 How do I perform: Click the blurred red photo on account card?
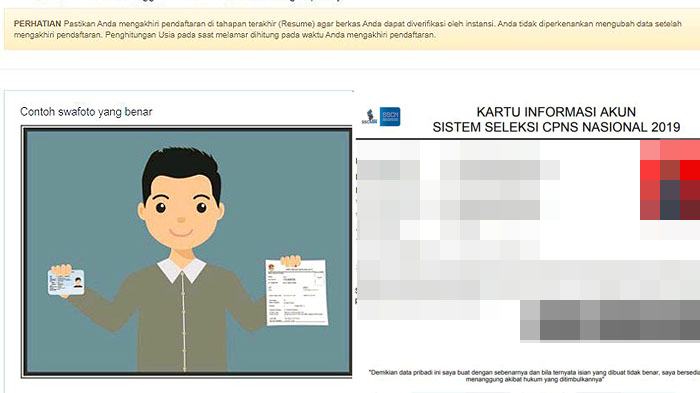[x=670, y=180]
